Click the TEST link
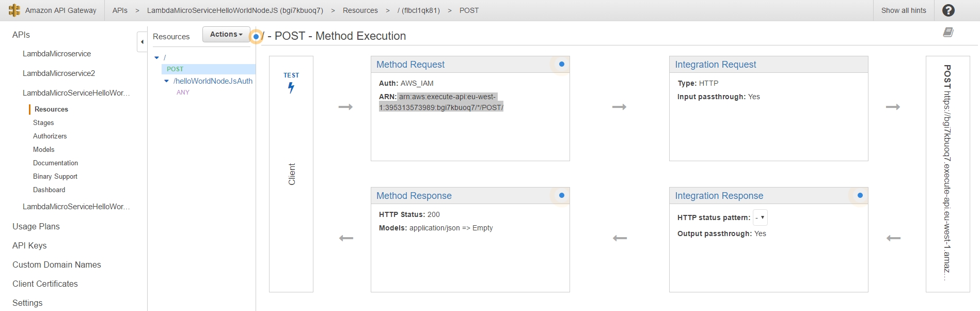The width and height of the screenshot is (980, 311). [x=291, y=75]
